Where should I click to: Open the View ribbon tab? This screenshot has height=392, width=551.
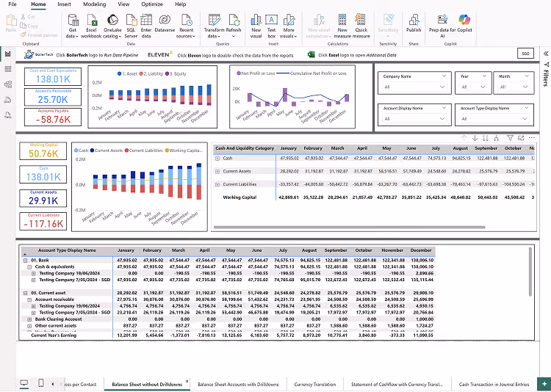click(x=123, y=4)
